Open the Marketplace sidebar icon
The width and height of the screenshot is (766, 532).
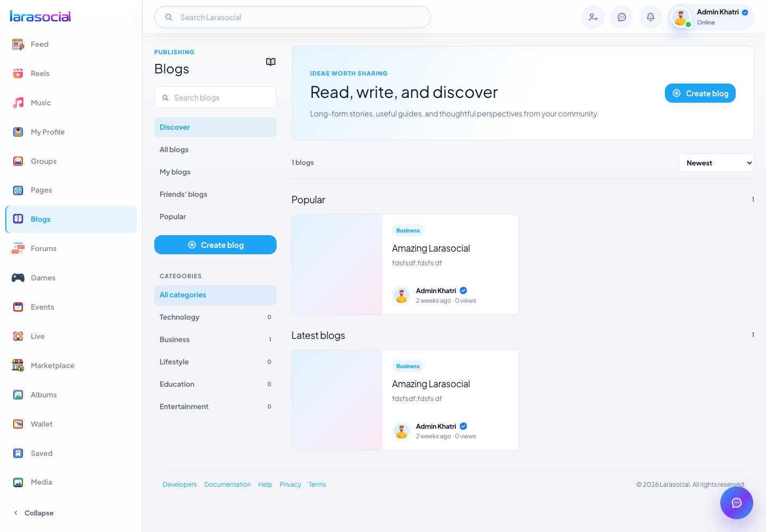click(18, 365)
